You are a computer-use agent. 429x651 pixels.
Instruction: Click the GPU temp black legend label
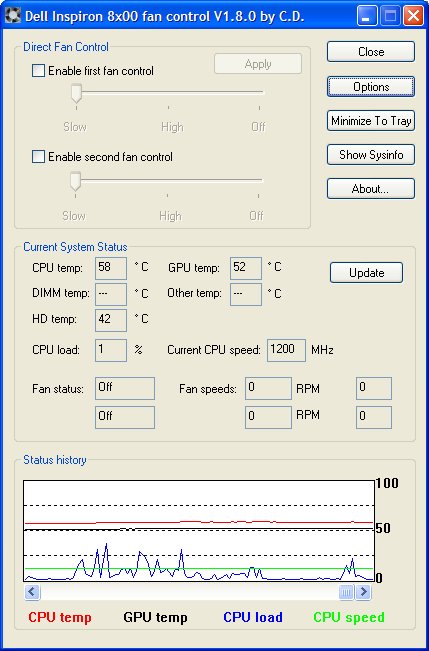point(155,617)
